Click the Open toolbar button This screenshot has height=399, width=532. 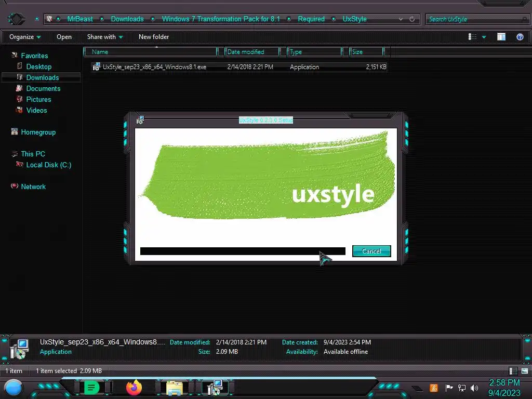[64, 37]
